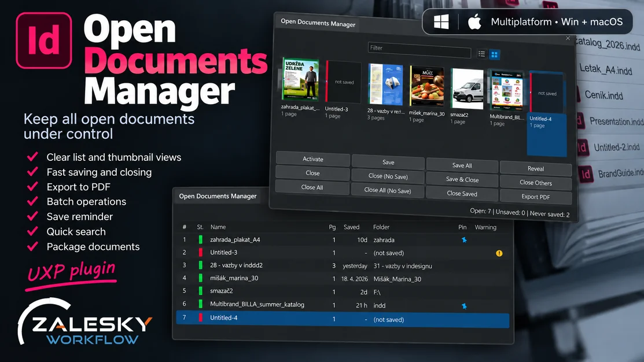Click the status text 'Never saved: 2'
The height and width of the screenshot is (362, 644).
tap(550, 214)
